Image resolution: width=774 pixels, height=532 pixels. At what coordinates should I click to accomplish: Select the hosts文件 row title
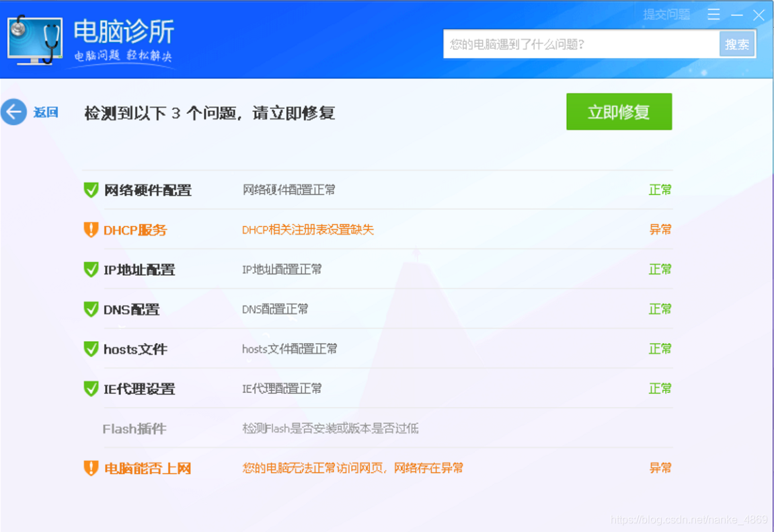pos(135,350)
